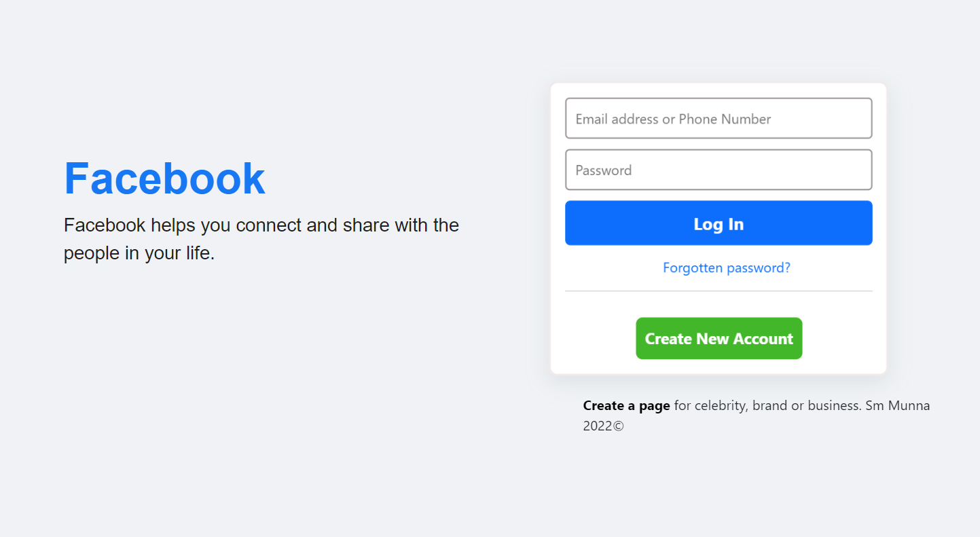Click inside the placeholder text Password
The height and width of the screenshot is (537, 980).
[603, 170]
